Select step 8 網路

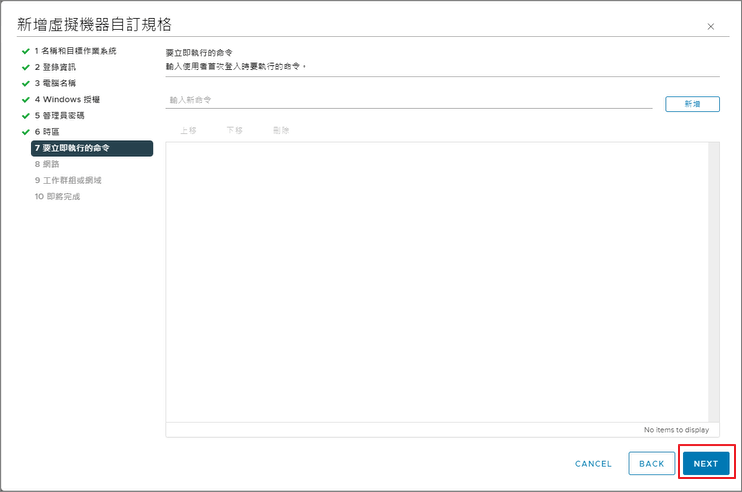pyautogui.click(x=47, y=164)
